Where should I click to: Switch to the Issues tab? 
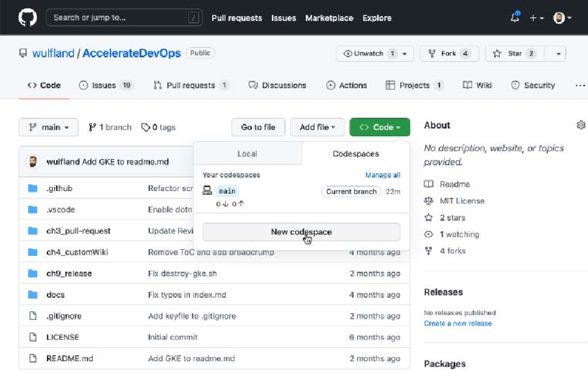coord(106,86)
